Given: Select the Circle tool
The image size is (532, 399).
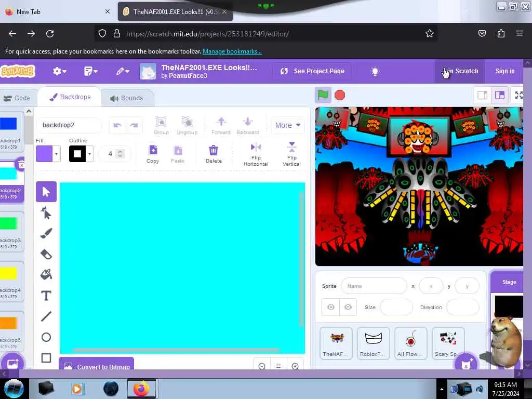Looking at the screenshot, I should tap(46, 337).
